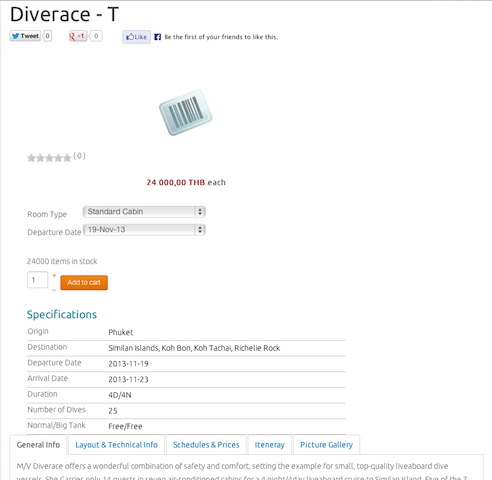The image size is (492, 480).
Task: Click the Phuket origin value
Action: (121, 332)
